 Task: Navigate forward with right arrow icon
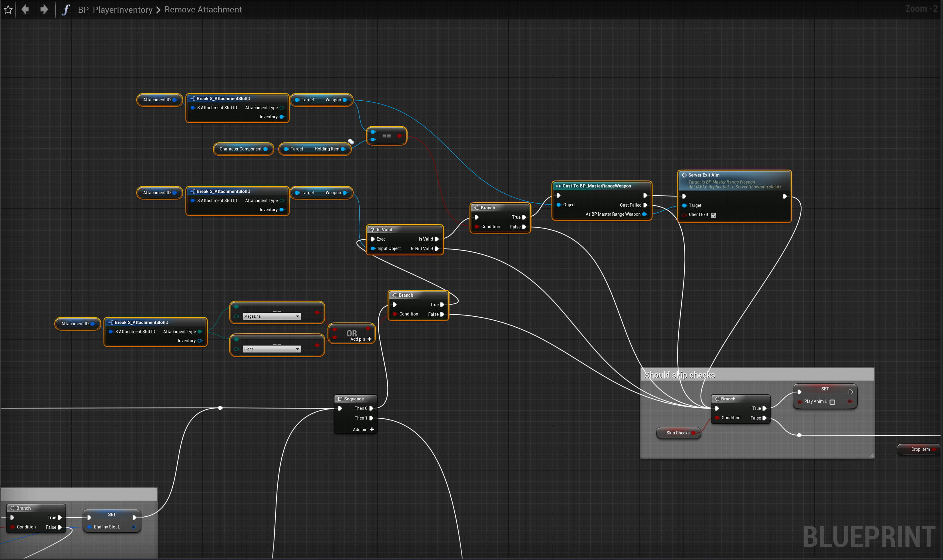point(44,9)
